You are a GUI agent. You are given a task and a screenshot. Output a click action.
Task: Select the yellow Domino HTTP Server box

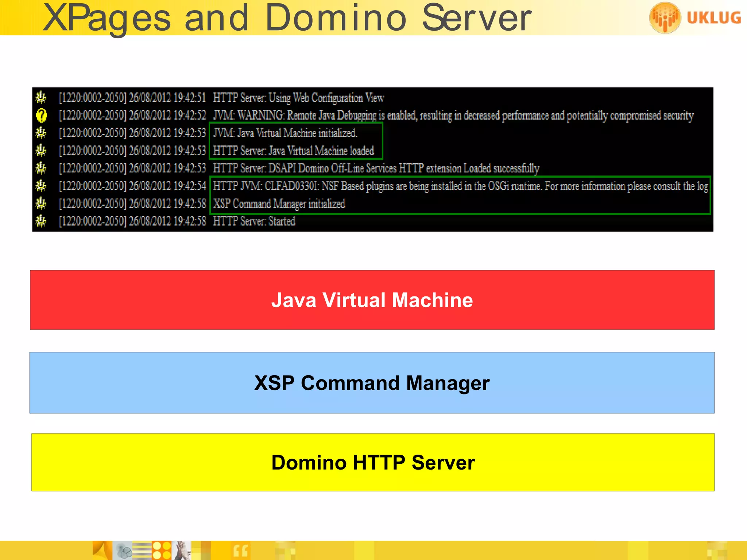pos(373,462)
